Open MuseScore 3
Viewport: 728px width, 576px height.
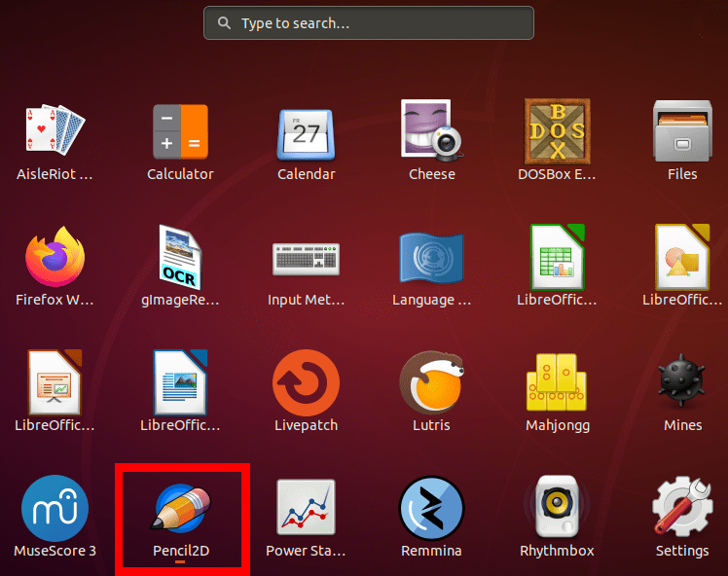55,508
